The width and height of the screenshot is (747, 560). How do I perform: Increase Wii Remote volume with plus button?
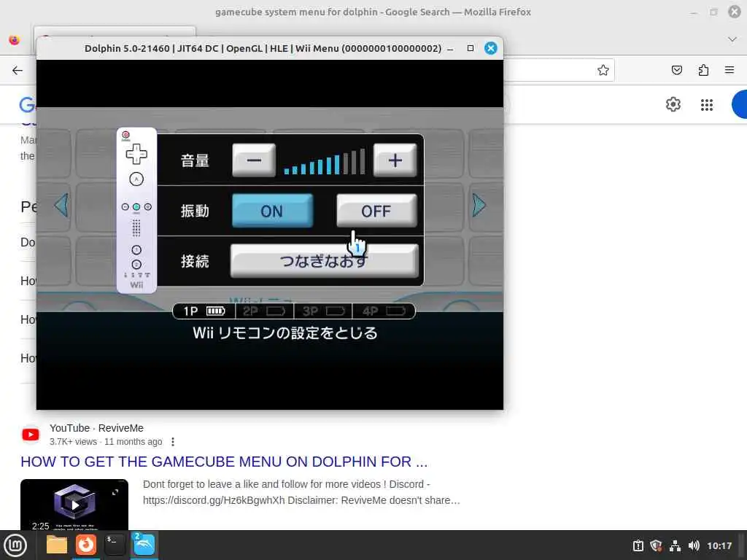[395, 160]
